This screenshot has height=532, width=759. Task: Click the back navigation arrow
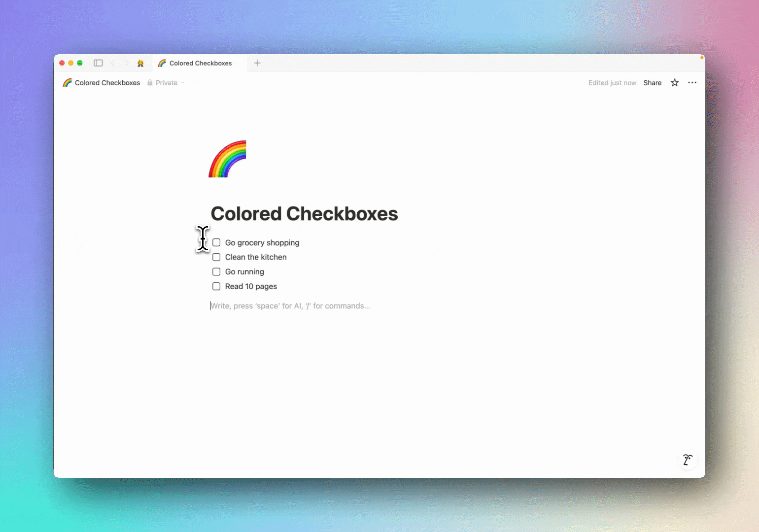113,63
